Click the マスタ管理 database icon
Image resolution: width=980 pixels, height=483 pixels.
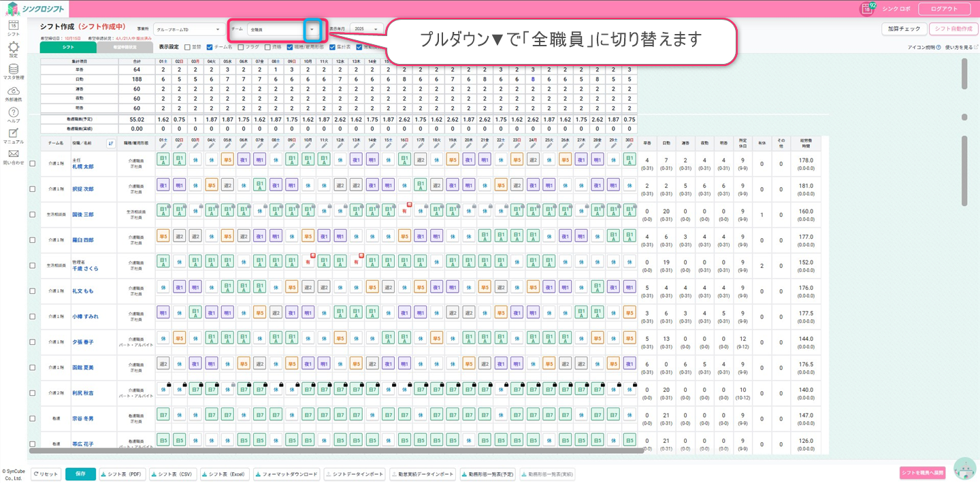click(x=13, y=69)
